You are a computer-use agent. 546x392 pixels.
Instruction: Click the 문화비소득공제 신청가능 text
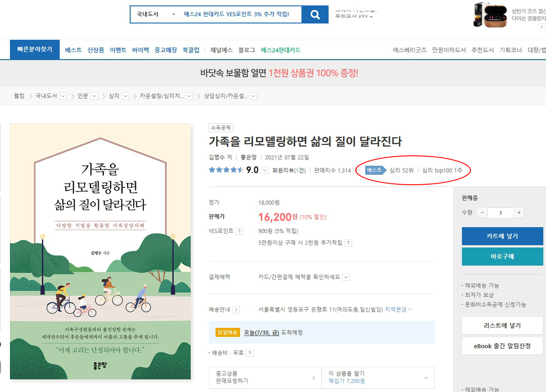click(x=496, y=304)
